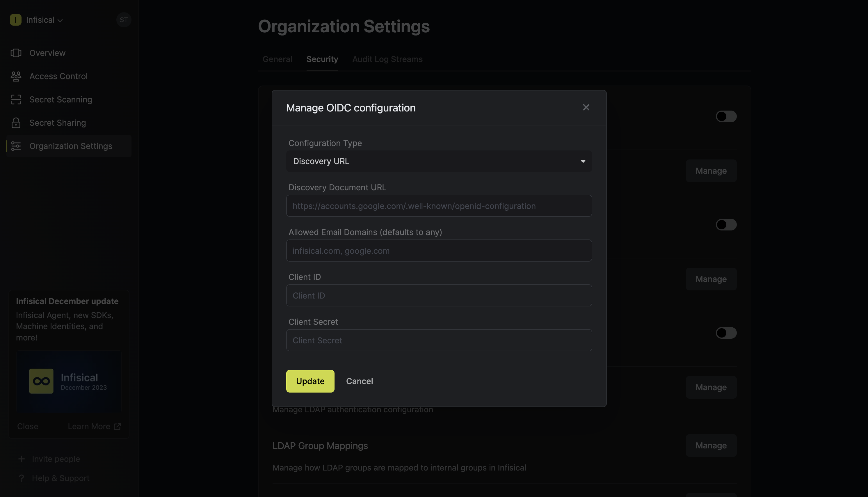Click the Overview sidebar icon
Viewport: 868px width, 497px height.
coord(16,53)
